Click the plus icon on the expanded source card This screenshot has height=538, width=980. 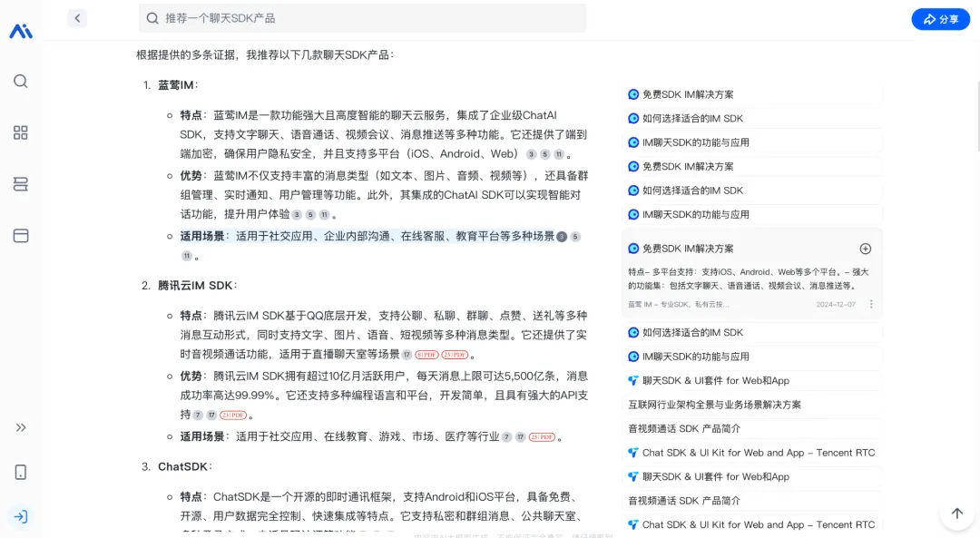(866, 249)
